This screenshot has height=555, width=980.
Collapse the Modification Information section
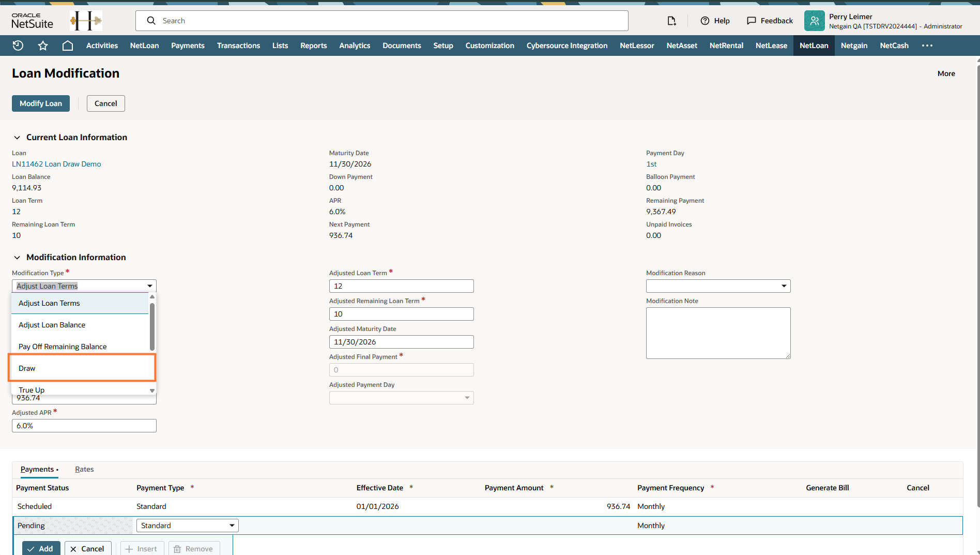[x=17, y=258]
